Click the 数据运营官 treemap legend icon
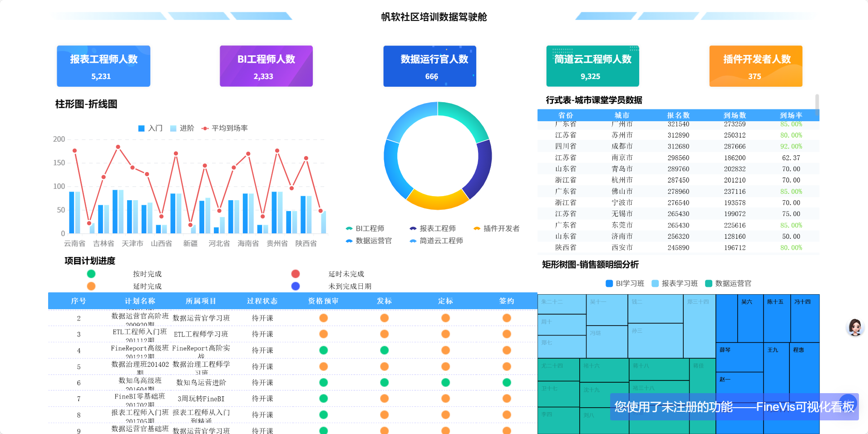The width and height of the screenshot is (868, 434). click(x=709, y=283)
